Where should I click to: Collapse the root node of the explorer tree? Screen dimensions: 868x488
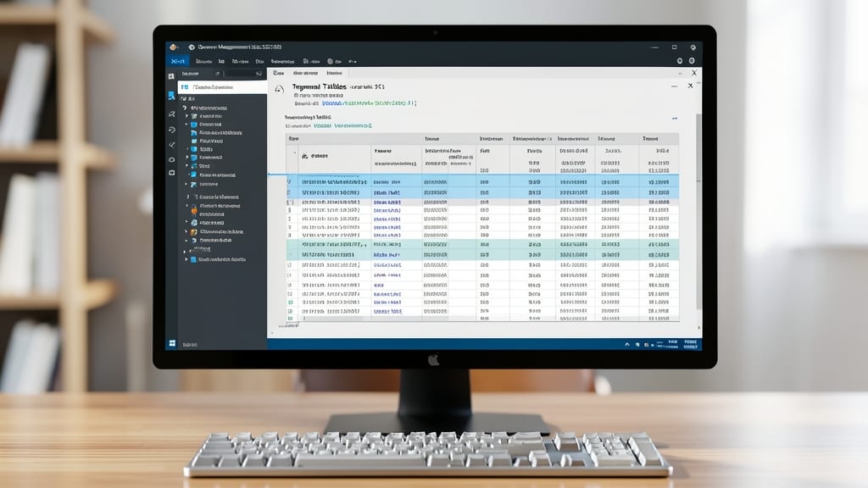(185, 108)
